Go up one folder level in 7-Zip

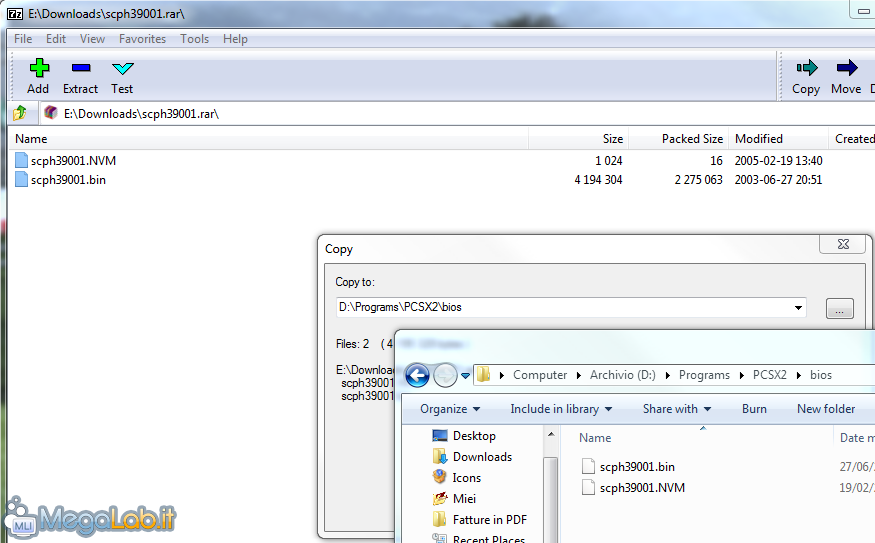coord(20,113)
